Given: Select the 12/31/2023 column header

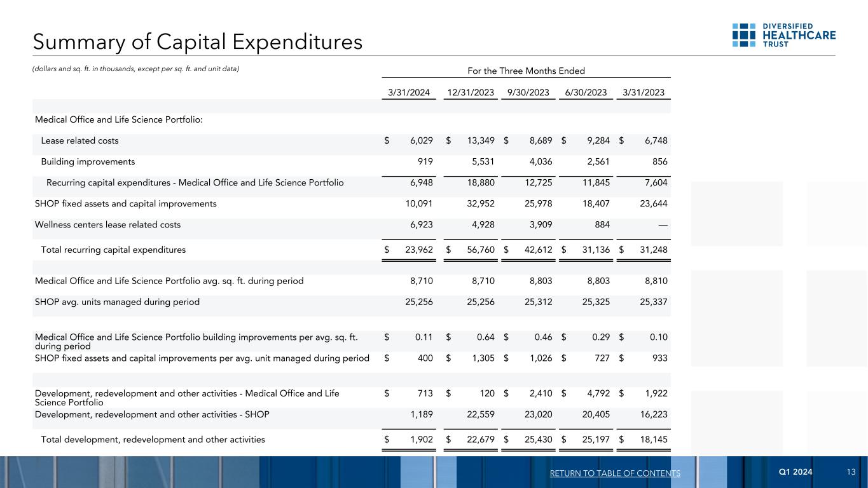Looking at the screenshot, I should coord(471,93).
